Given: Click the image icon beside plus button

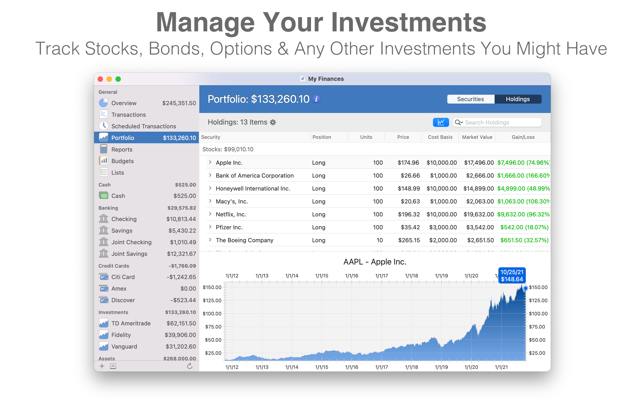Looking at the screenshot, I should click(113, 366).
